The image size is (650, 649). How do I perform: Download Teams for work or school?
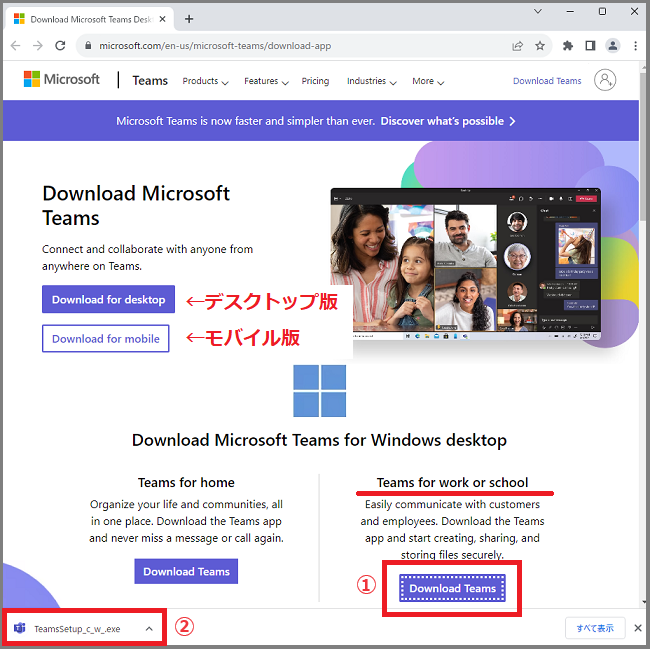coord(452,588)
